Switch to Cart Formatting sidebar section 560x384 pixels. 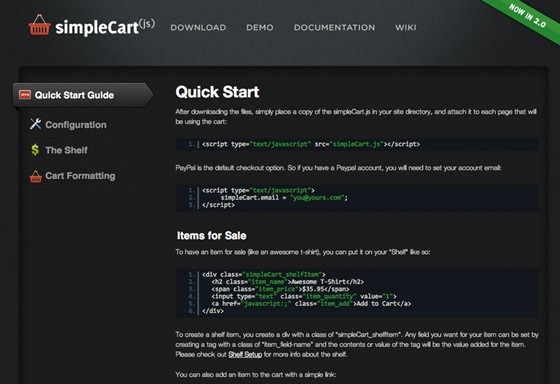(80, 176)
